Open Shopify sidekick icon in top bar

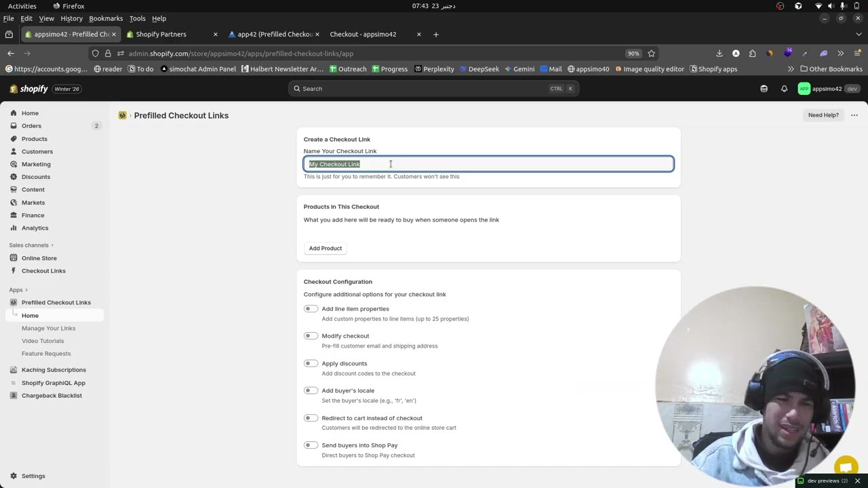coord(764,89)
